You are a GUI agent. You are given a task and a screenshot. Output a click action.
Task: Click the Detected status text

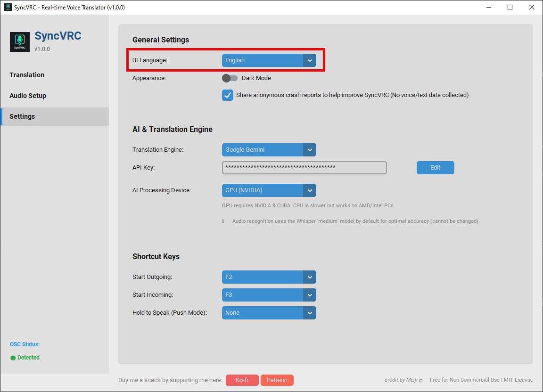tap(28, 358)
